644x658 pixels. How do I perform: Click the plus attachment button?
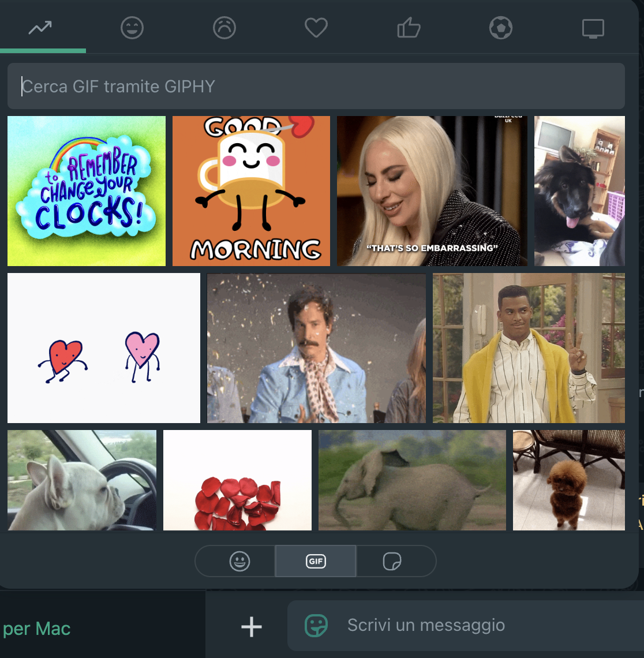(251, 627)
